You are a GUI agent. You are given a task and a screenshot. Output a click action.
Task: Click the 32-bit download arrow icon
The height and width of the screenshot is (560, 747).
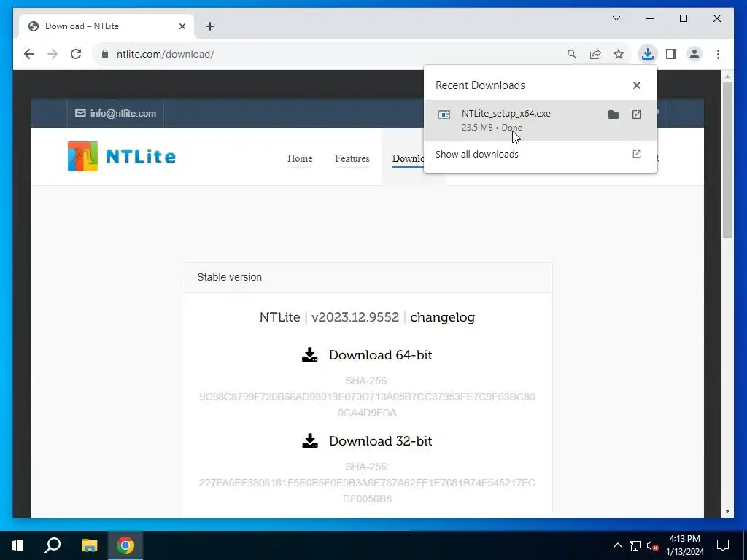click(309, 441)
